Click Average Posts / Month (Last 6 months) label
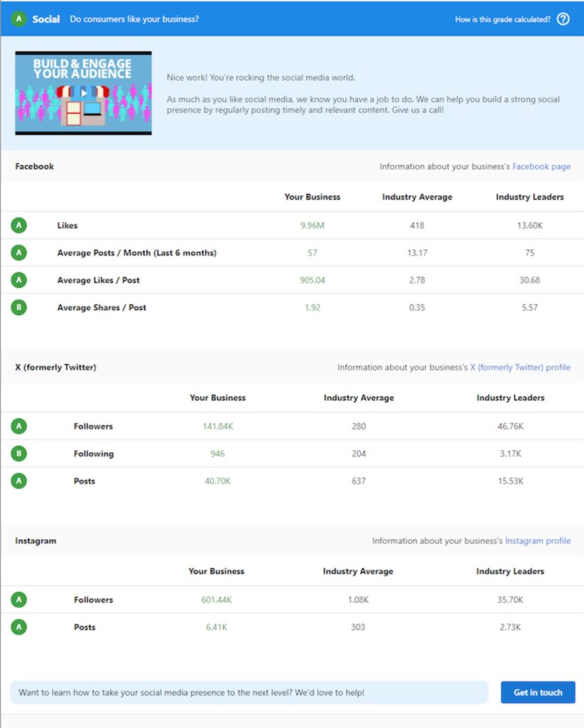The height and width of the screenshot is (728, 584). [x=137, y=253]
